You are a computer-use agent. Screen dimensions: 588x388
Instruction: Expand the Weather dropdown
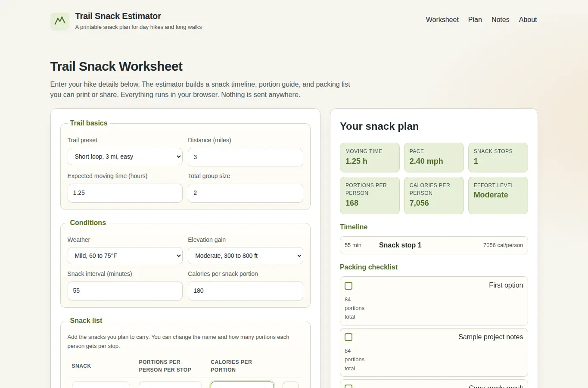pyautogui.click(x=125, y=256)
